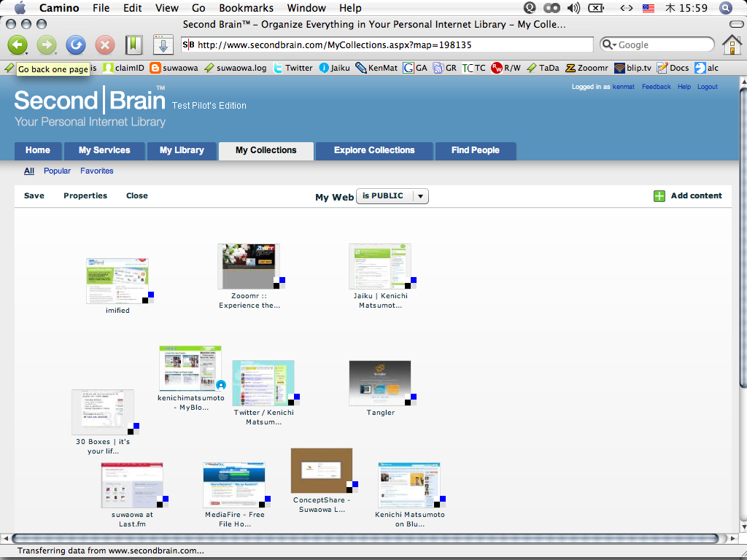Filter collections by Popular

tap(57, 171)
